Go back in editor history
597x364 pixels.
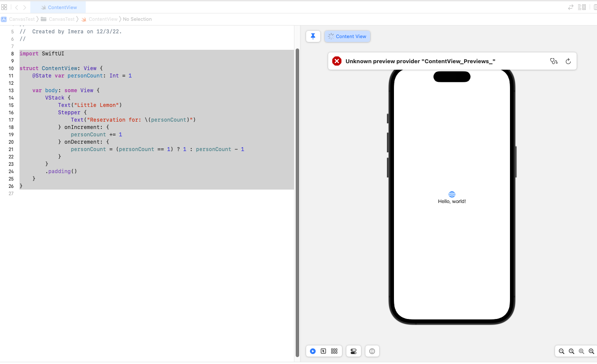[16, 7]
